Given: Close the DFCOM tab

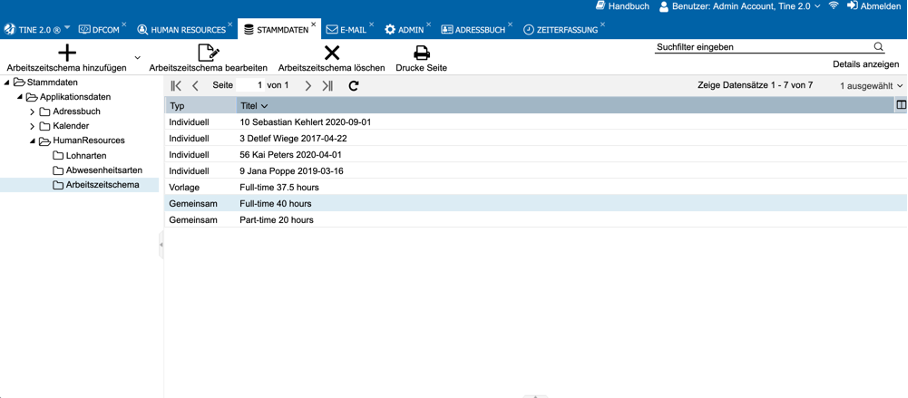Looking at the screenshot, I should (x=124, y=24).
